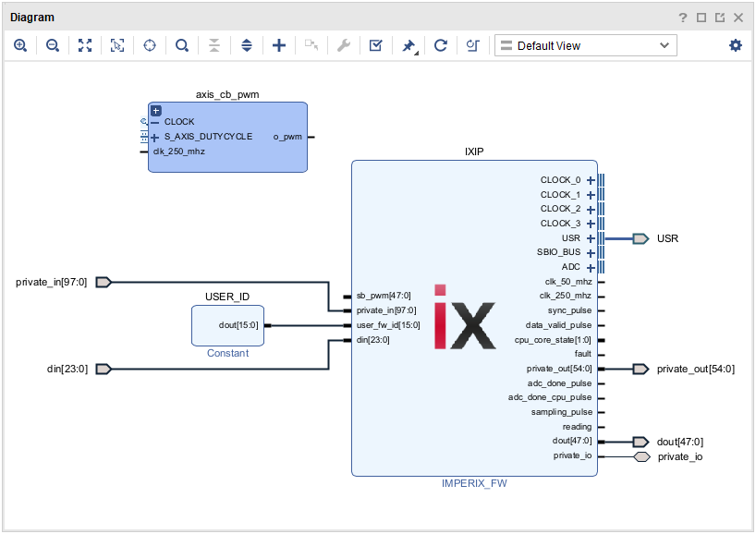
Task: Open the Default View dropdown
Action: pyautogui.click(x=585, y=45)
